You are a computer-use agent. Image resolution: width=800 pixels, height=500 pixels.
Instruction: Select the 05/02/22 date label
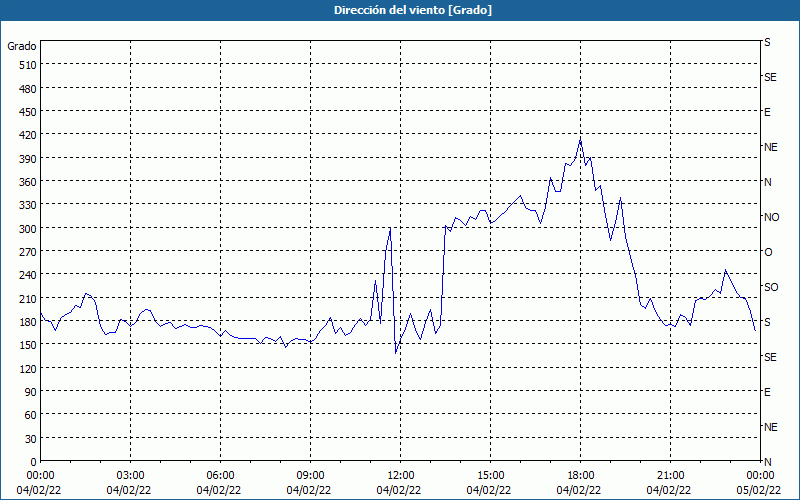(x=761, y=490)
